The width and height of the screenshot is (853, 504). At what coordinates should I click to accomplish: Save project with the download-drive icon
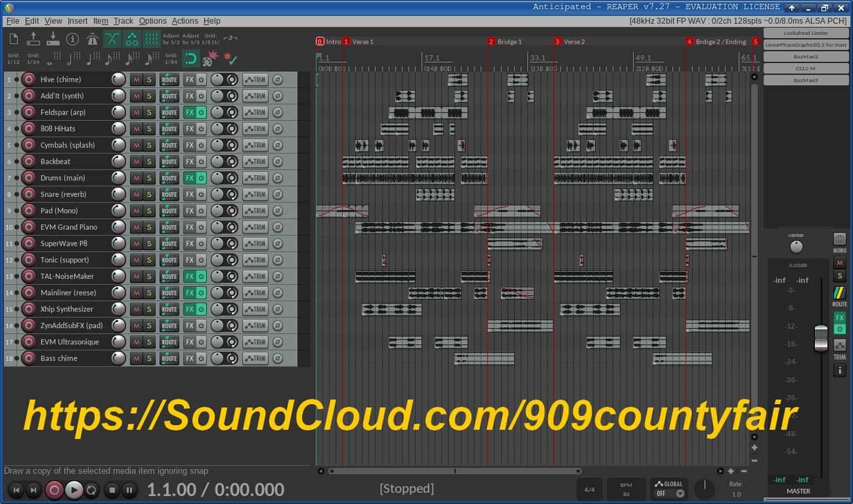click(53, 39)
